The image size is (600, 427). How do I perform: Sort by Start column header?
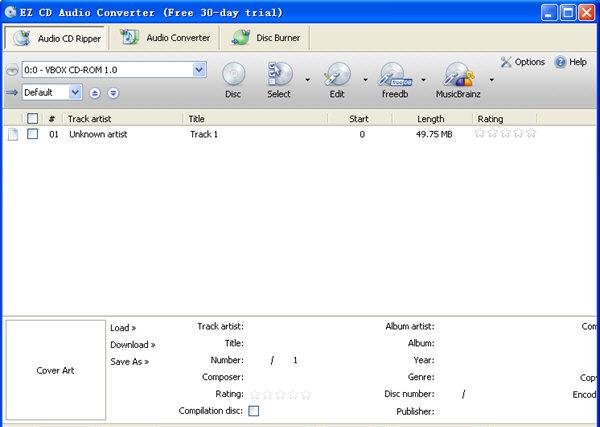pos(360,119)
